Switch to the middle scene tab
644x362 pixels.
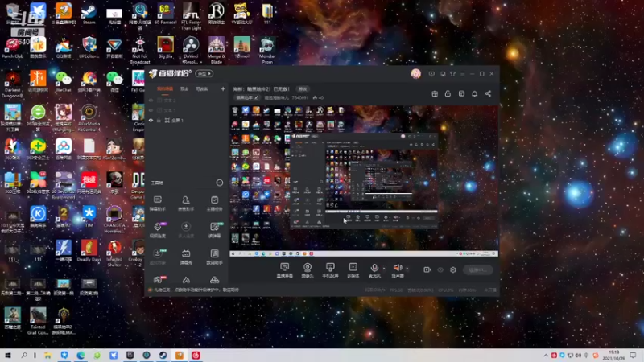184,89
